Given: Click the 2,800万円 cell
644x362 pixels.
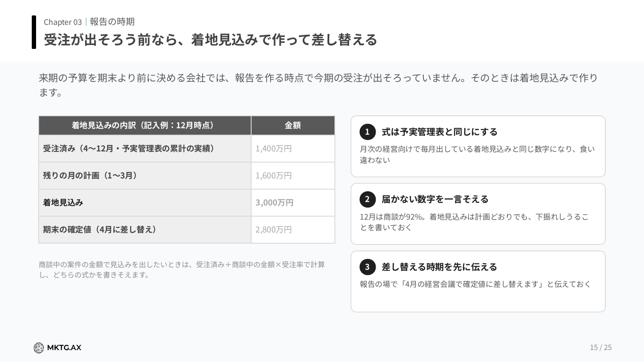Looking at the screenshot, I should [293, 229].
